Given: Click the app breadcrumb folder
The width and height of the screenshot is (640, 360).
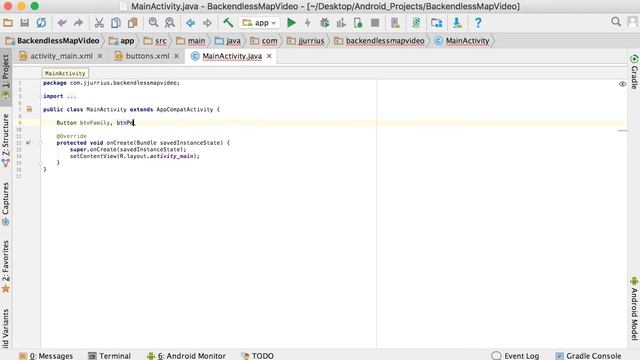Looking at the screenshot, I should tap(122, 41).
